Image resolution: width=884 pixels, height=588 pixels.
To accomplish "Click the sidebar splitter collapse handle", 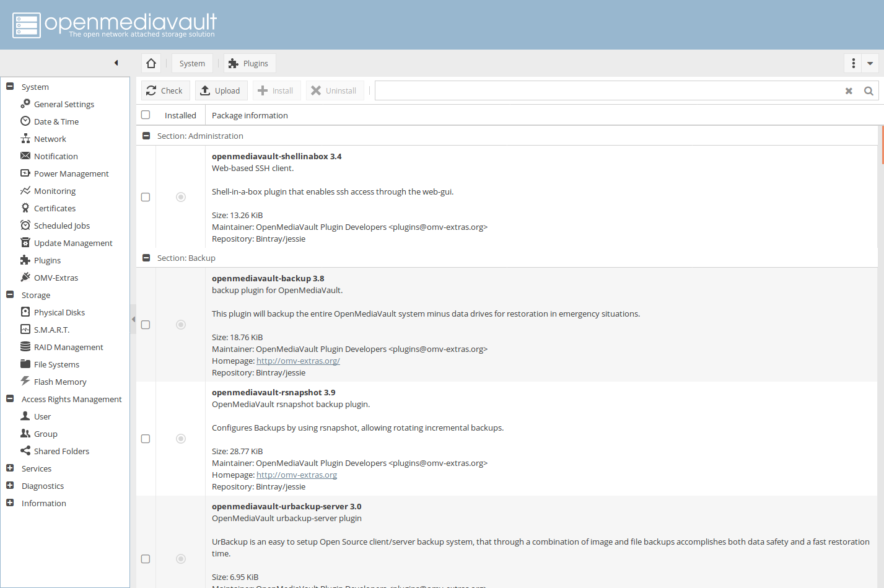I will (133, 319).
